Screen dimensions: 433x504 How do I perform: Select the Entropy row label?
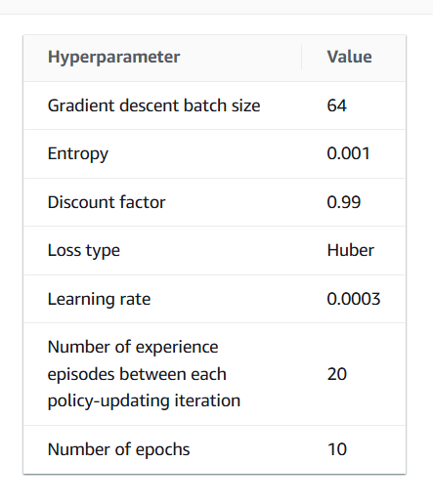pyautogui.click(x=78, y=153)
